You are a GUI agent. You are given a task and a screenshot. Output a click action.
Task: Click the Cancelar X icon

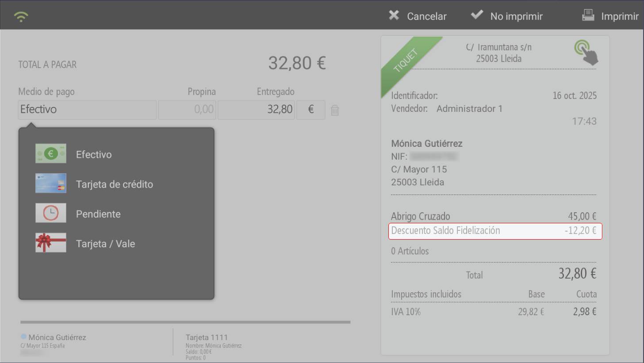click(394, 15)
